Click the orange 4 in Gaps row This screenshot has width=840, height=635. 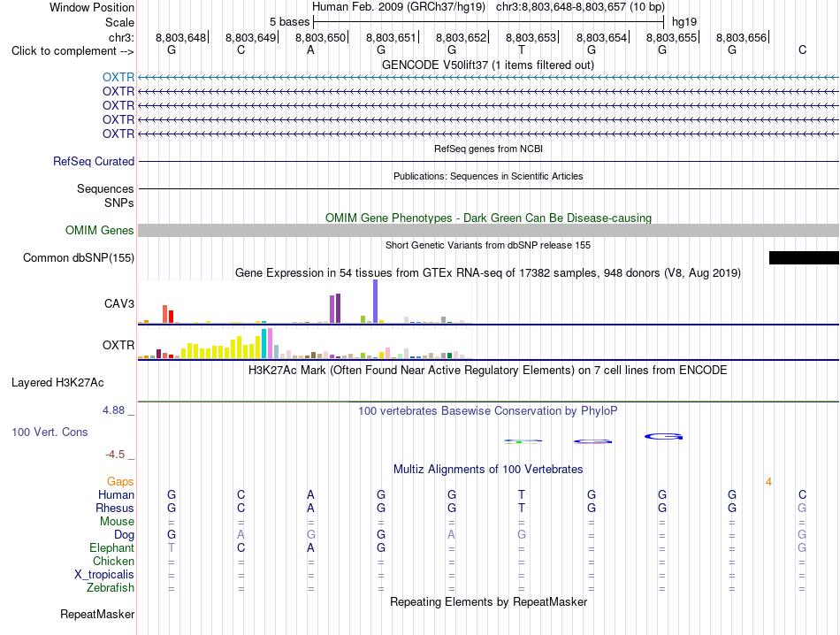click(x=768, y=482)
